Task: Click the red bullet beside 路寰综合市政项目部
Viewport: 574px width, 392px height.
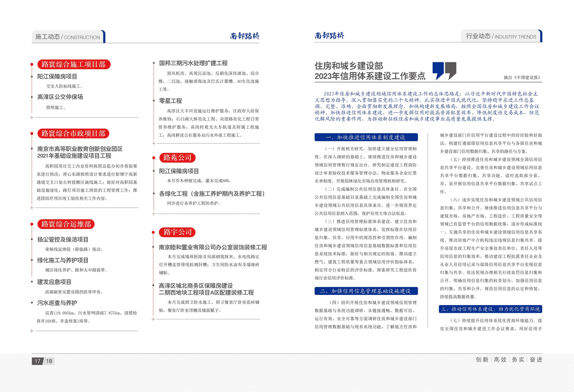Action: 32,134
